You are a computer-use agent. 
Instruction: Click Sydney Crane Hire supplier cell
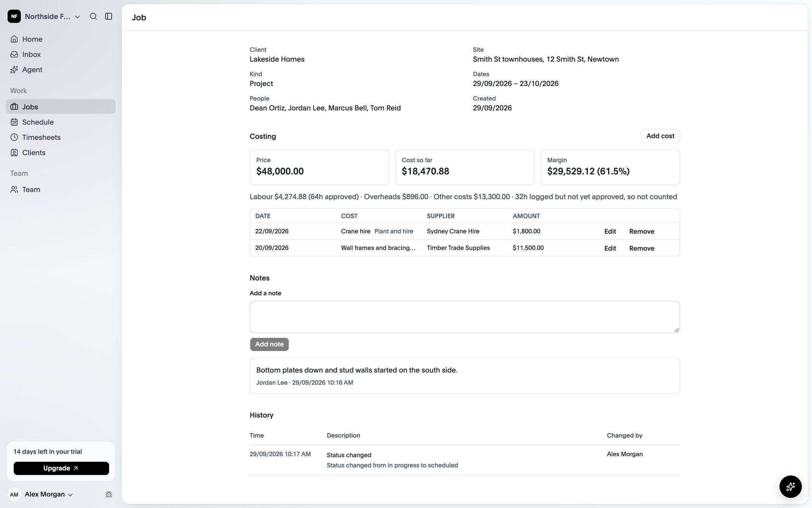(453, 231)
